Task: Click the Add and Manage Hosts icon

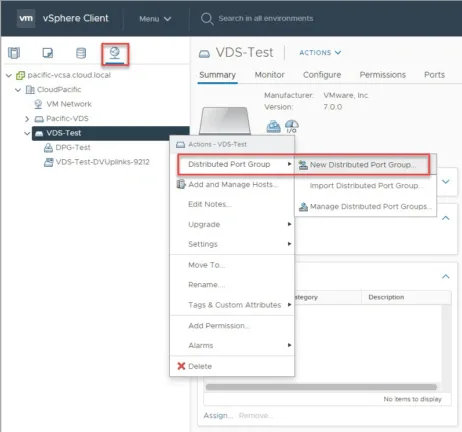Action: tap(181, 184)
